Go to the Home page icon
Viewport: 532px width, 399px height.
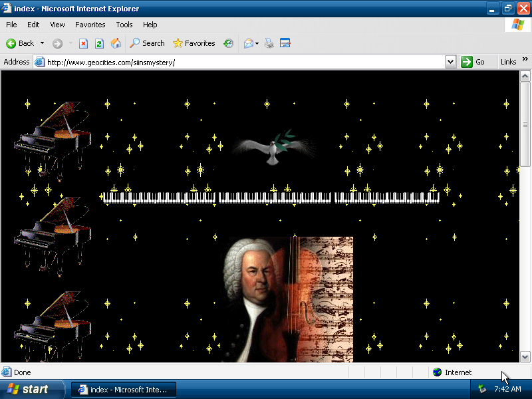coord(116,43)
